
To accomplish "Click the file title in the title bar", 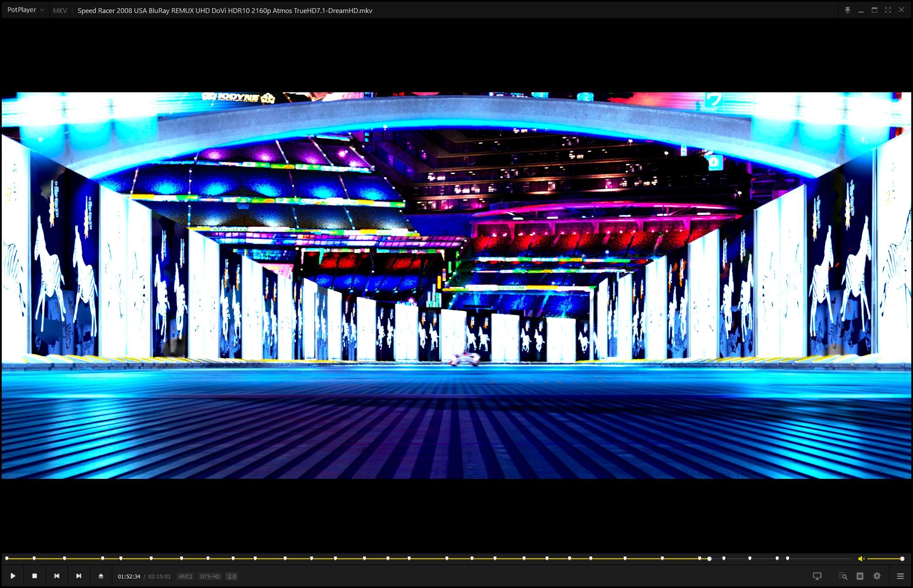I will click(x=225, y=10).
